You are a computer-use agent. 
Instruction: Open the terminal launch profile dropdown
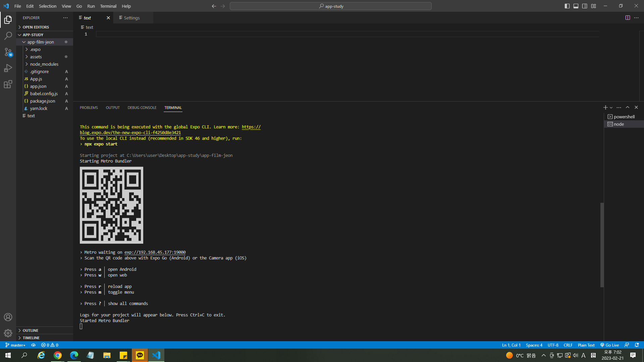(611, 108)
